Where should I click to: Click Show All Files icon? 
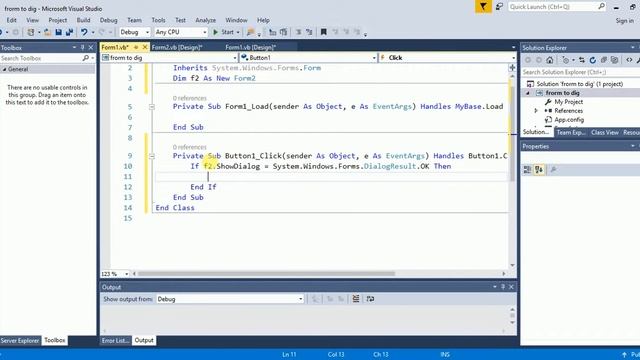click(x=614, y=60)
